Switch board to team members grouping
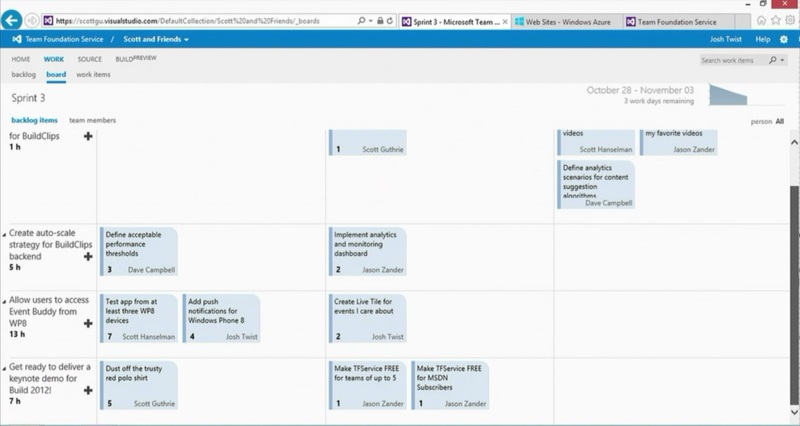Screen dimensions: 800x426 (x=92, y=120)
